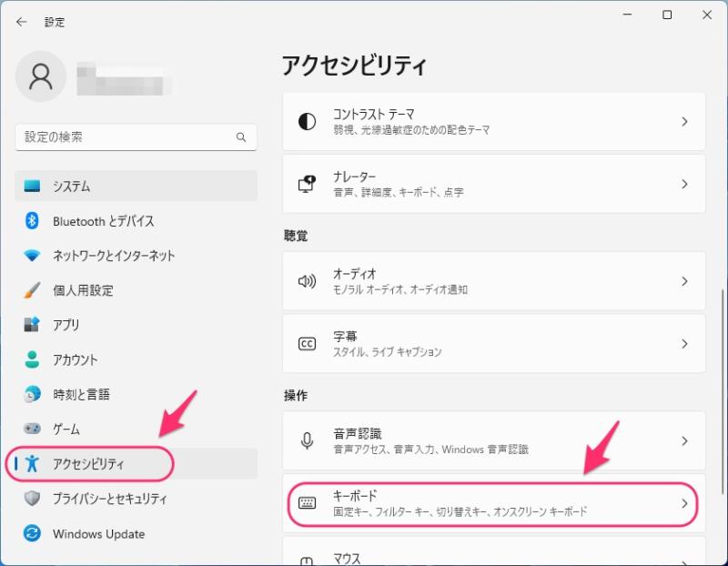Select システム in the sidebar
Viewport: 728px width, 566px height.
[136, 186]
